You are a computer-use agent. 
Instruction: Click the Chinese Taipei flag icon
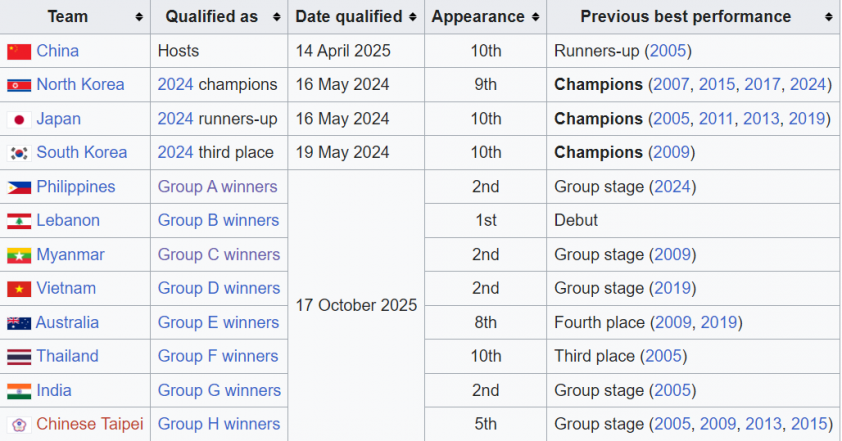pyautogui.click(x=19, y=425)
